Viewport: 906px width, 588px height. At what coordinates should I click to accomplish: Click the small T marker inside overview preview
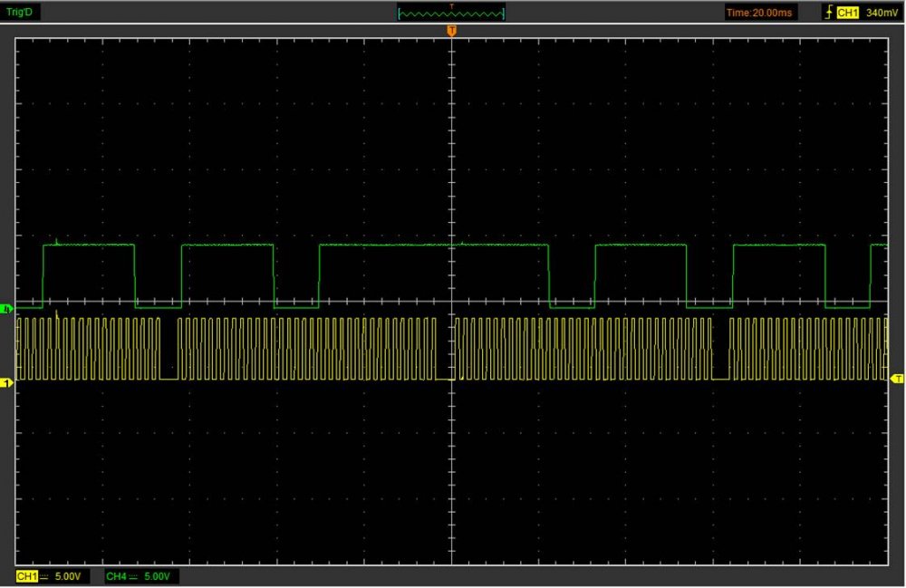[451, 6]
